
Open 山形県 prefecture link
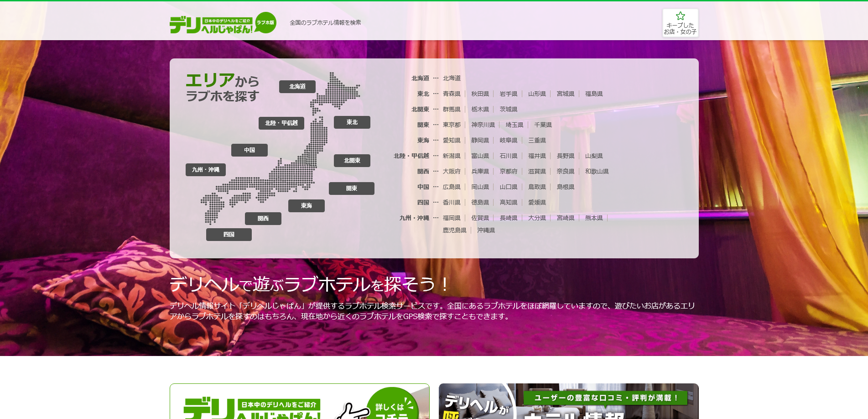point(537,94)
